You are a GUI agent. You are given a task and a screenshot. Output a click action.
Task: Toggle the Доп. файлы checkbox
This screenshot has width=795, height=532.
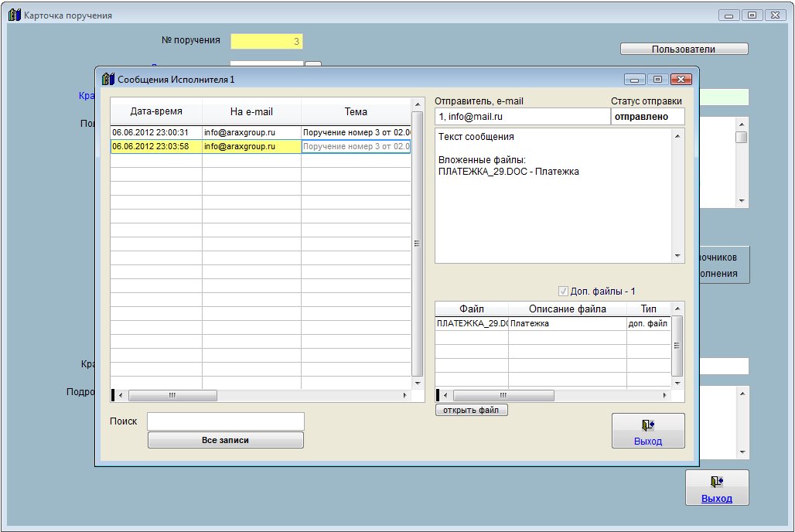point(563,292)
